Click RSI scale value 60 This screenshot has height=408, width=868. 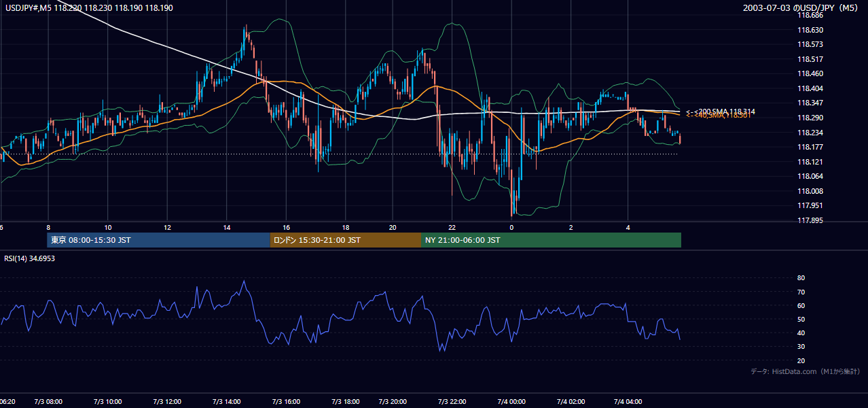[x=801, y=305]
